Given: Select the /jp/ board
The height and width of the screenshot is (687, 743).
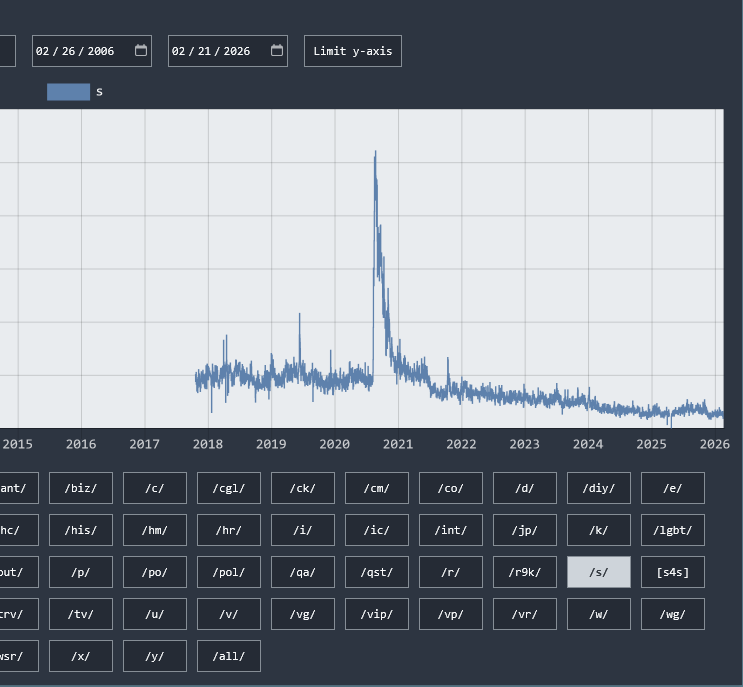Looking at the screenshot, I should pyautogui.click(x=525, y=530).
